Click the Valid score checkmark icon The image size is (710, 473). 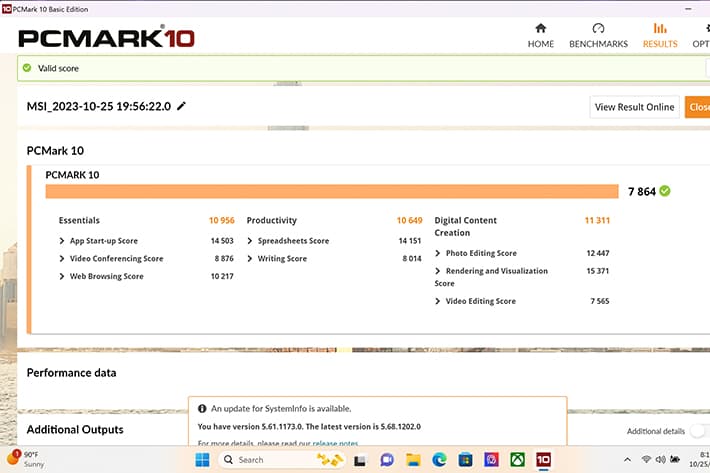(x=27, y=68)
